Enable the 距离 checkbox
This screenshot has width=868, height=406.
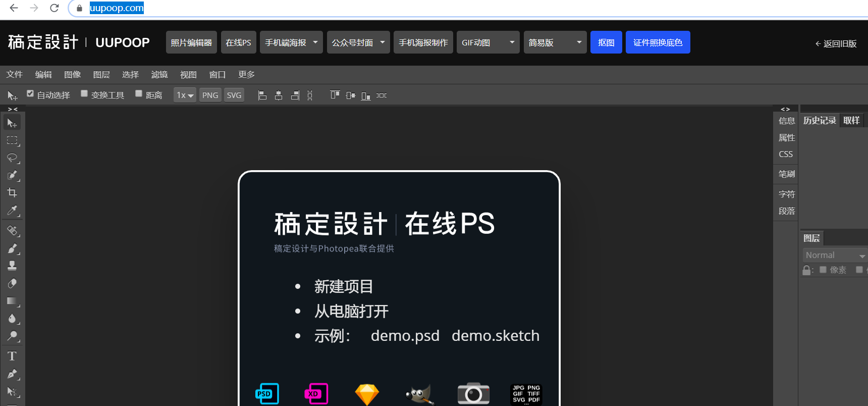(x=139, y=93)
